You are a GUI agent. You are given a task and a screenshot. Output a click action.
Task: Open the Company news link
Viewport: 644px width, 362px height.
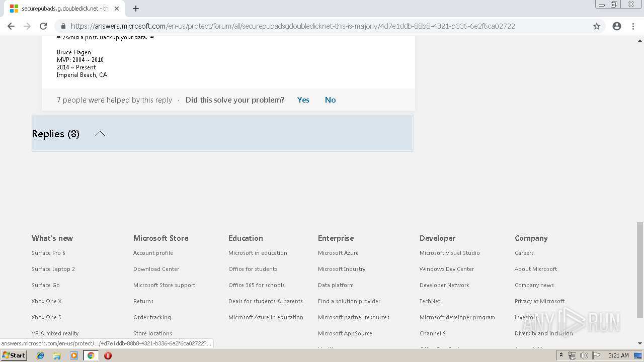(534, 285)
